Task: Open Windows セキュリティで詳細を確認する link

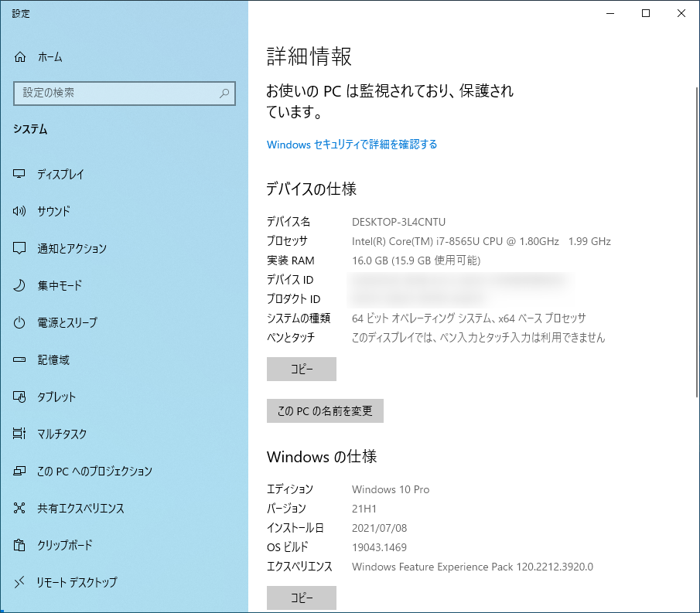Action: click(x=352, y=145)
